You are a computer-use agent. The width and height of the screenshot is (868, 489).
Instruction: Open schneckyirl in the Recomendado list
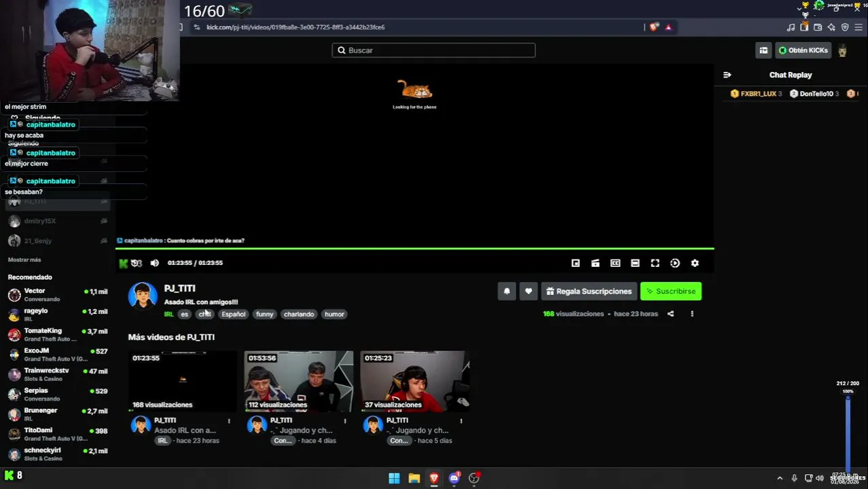click(58, 454)
